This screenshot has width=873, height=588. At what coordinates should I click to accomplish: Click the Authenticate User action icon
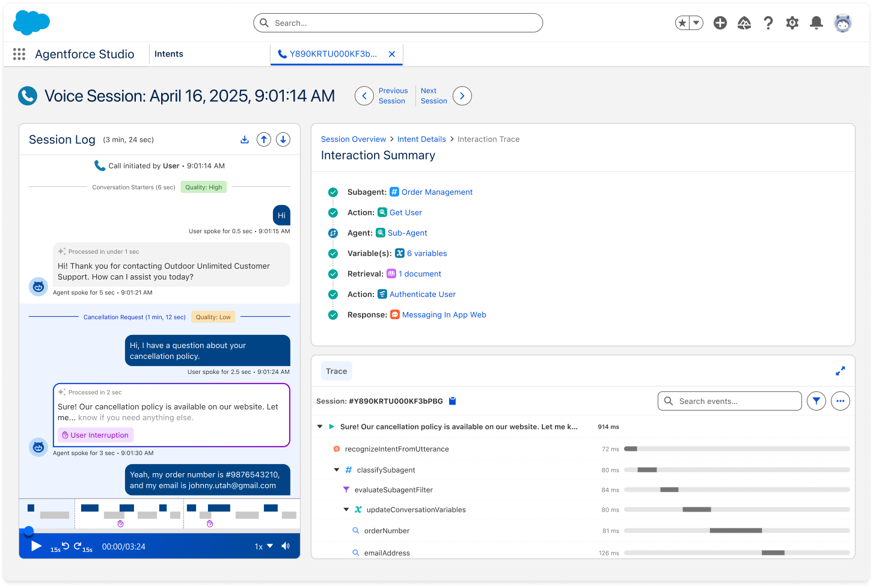click(382, 294)
